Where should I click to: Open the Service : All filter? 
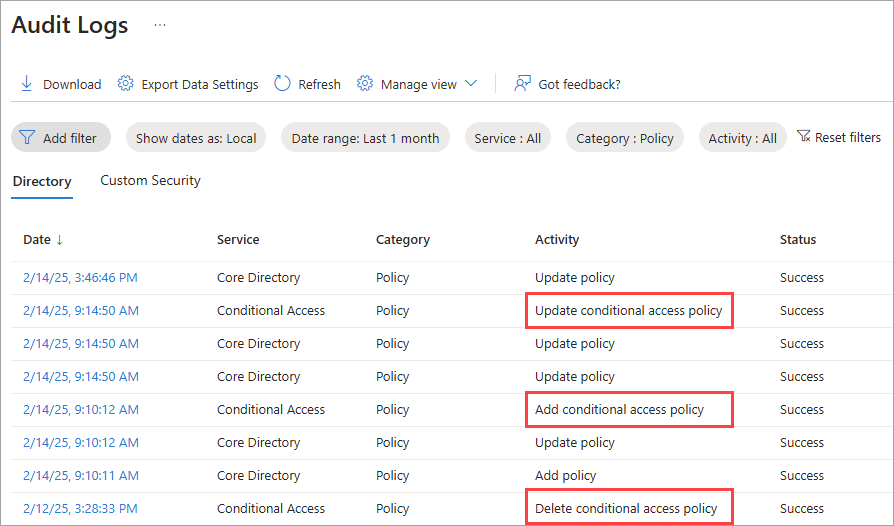[508, 138]
